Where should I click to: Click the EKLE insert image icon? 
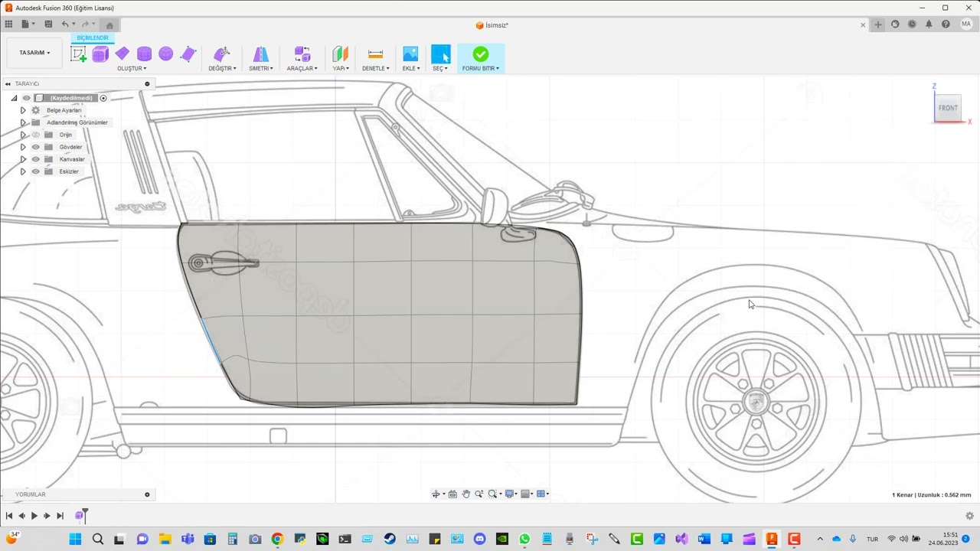(410, 54)
